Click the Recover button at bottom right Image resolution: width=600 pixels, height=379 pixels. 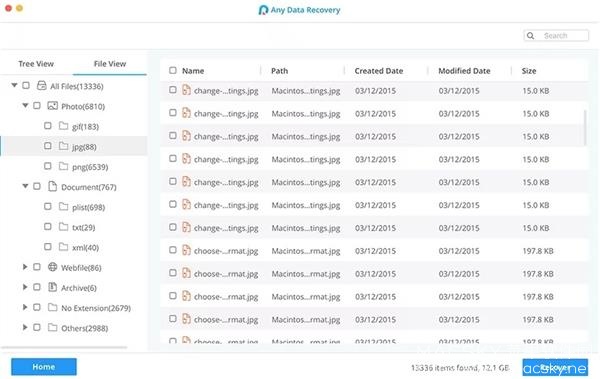(x=555, y=368)
